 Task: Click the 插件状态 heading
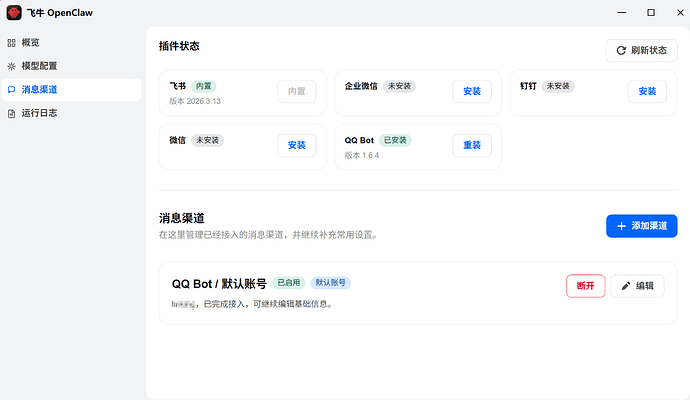pyautogui.click(x=179, y=46)
